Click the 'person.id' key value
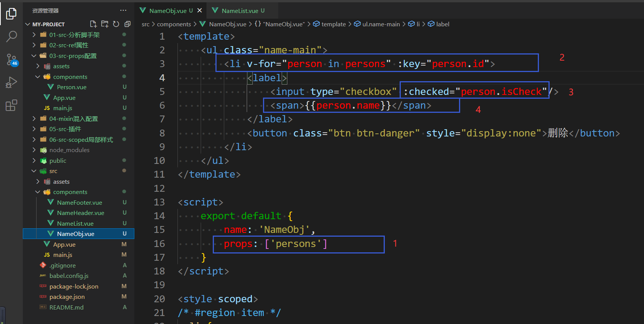Image resolution: width=644 pixels, height=324 pixels. [458, 64]
